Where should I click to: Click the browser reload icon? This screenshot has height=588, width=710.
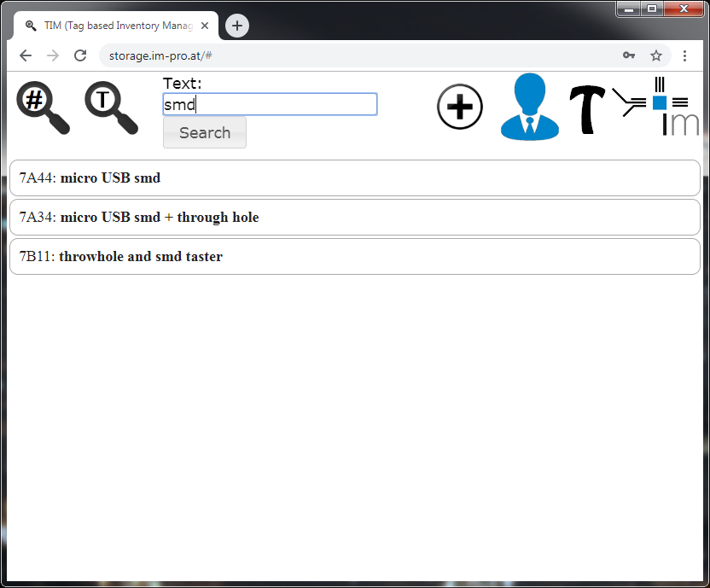[80, 55]
